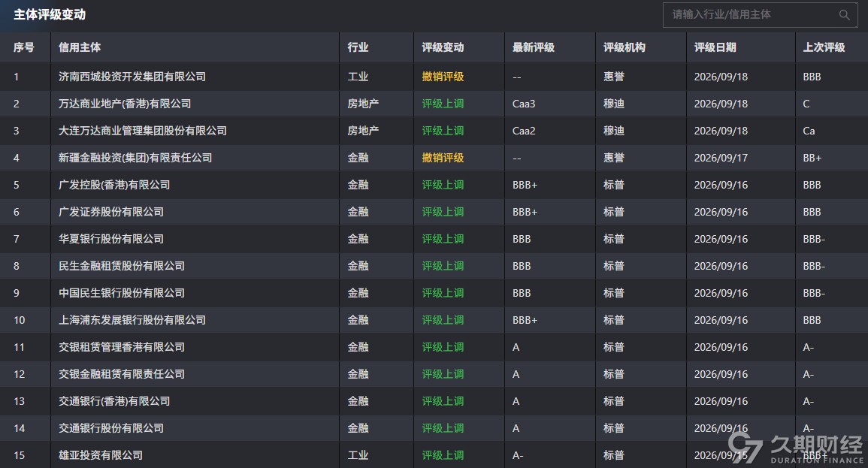Click previous rating BB+ cell
Image resolution: width=868 pixels, height=468 pixels.
(812, 159)
